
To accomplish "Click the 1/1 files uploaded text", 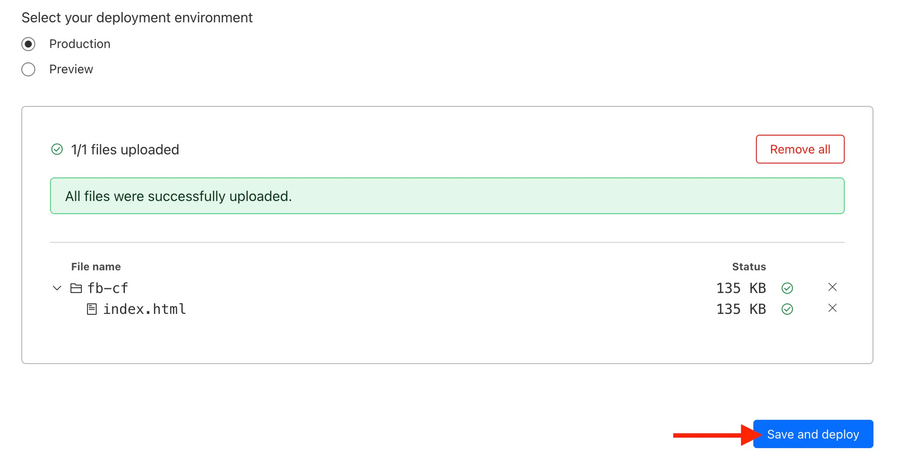I will point(125,150).
